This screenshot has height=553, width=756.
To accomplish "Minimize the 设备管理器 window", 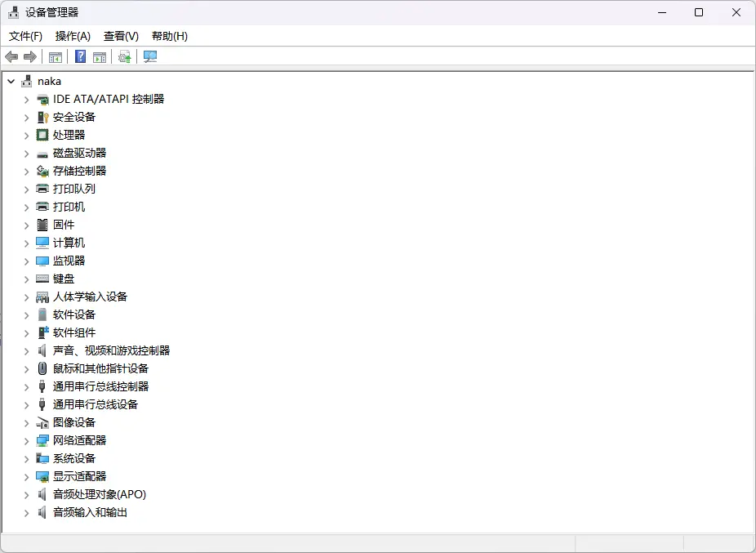I will pyautogui.click(x=662, y=12).
